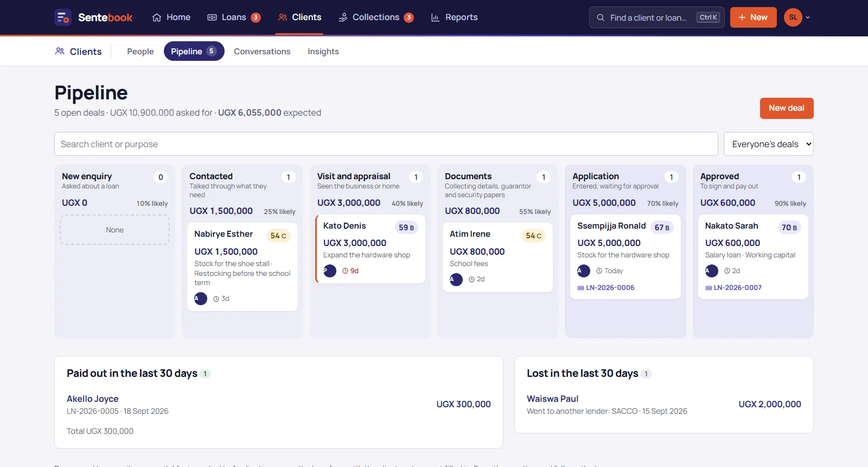Open the Insights tab

tap(323, 51)
